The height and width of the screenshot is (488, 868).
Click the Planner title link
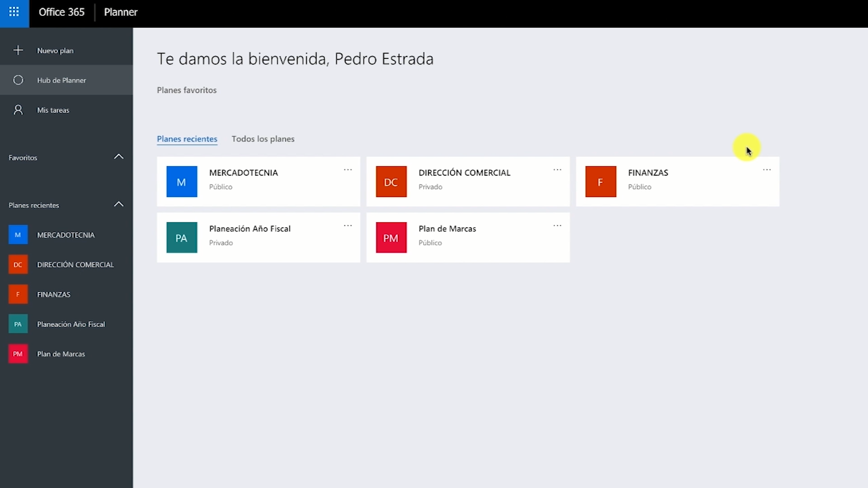point(120,12)
